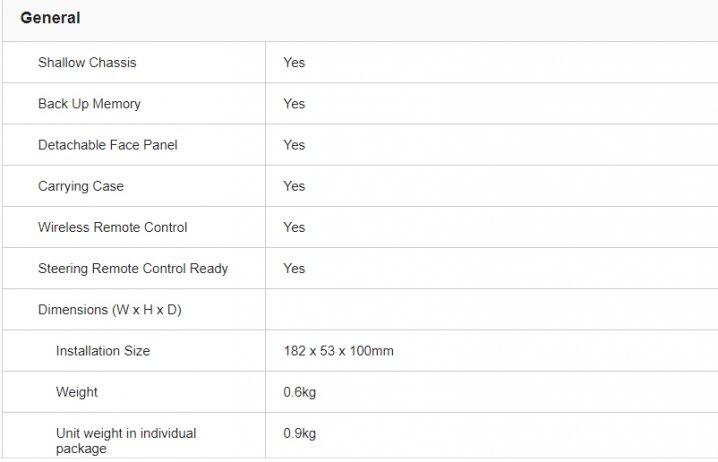Click the Carrying Case row label
Image resolution: width=718 pixels, height=462 pixels.
(x=81, y=186)
